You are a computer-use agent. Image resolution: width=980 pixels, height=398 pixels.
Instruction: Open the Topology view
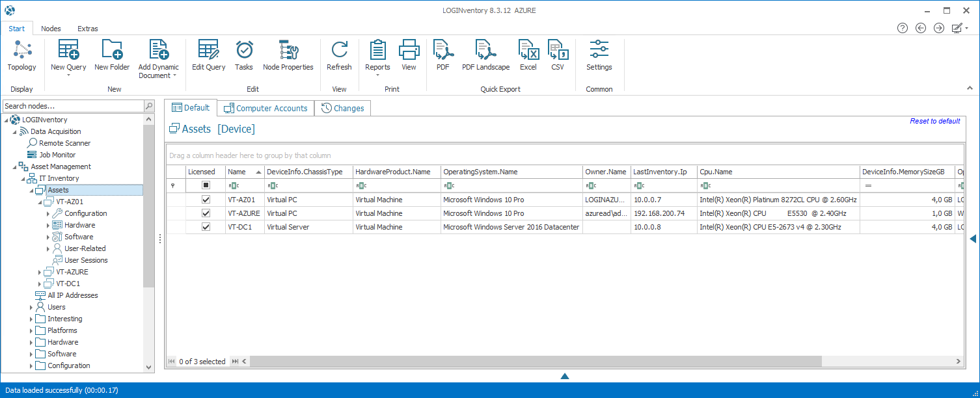pos(22,55)
